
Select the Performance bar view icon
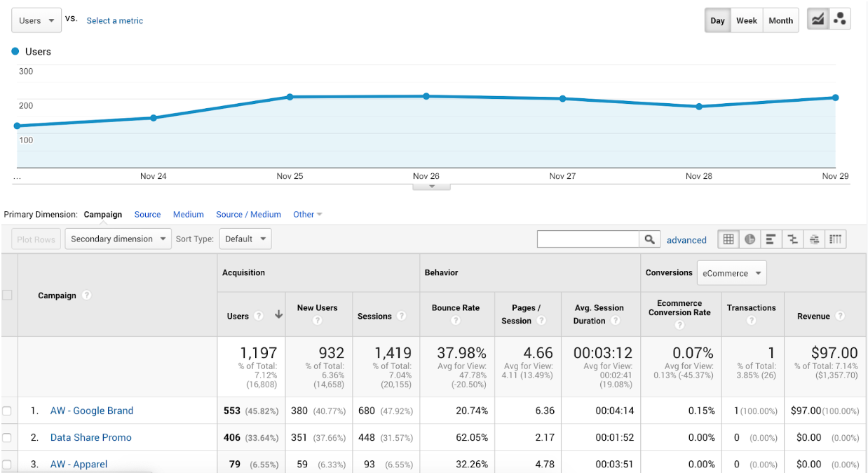pyautogui.click(x=771, y=239)
